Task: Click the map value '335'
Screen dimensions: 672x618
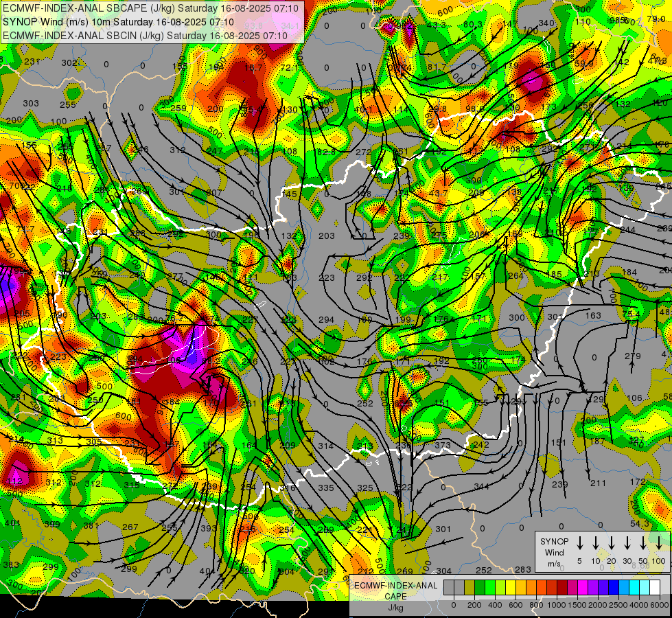Action: (x=326, y=488)
